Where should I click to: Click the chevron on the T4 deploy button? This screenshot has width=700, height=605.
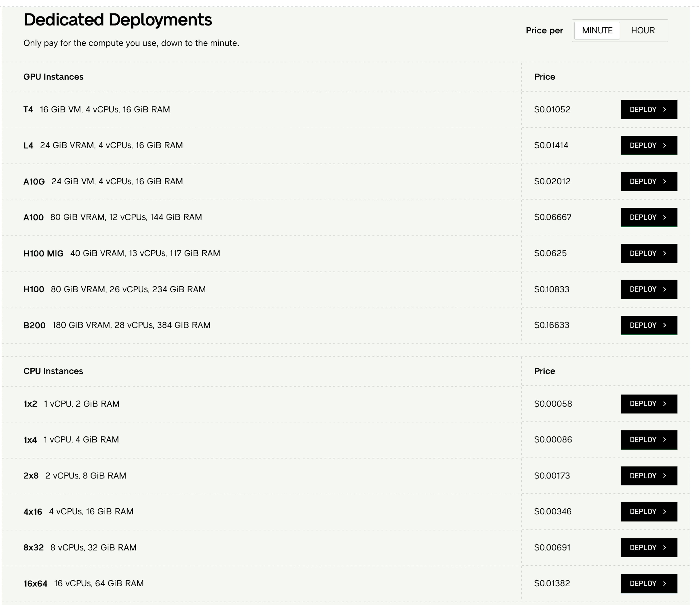pyautogui.click(x=665, y=109)
